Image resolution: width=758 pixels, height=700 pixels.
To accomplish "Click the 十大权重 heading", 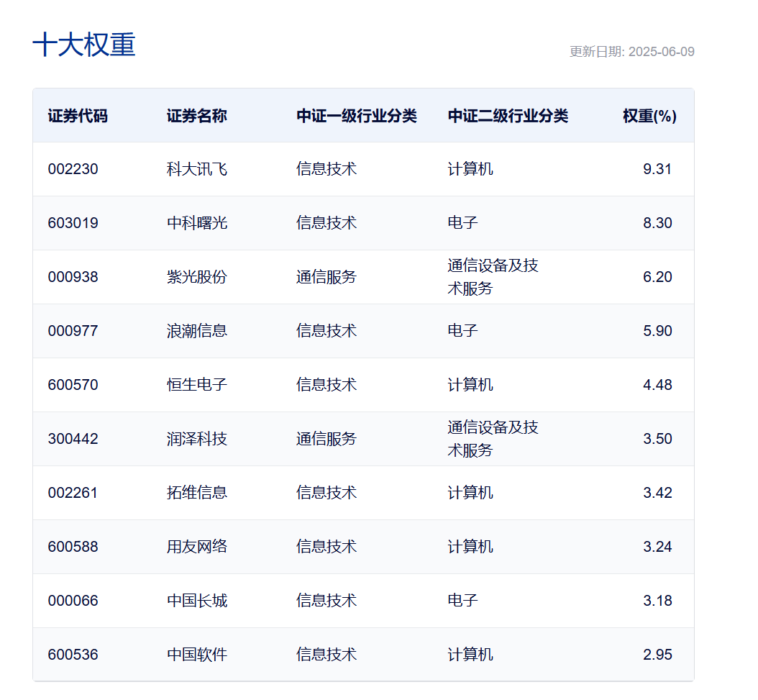I will pos(84,45).
